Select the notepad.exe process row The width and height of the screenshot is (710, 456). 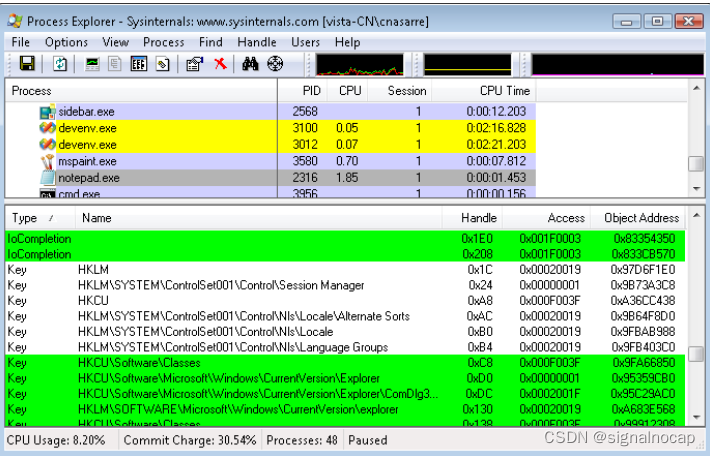click(x=271, y=178)
